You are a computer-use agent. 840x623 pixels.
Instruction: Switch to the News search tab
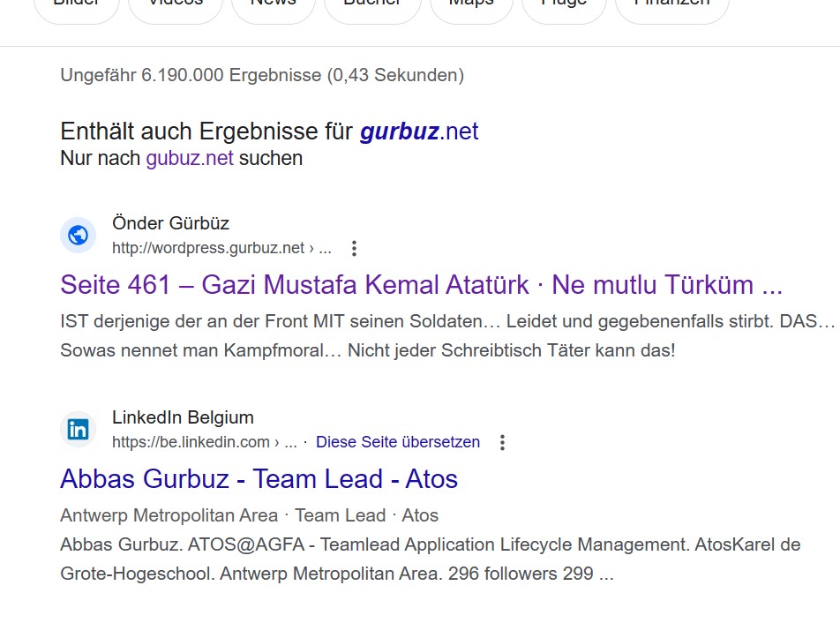[x=274, y=6]
